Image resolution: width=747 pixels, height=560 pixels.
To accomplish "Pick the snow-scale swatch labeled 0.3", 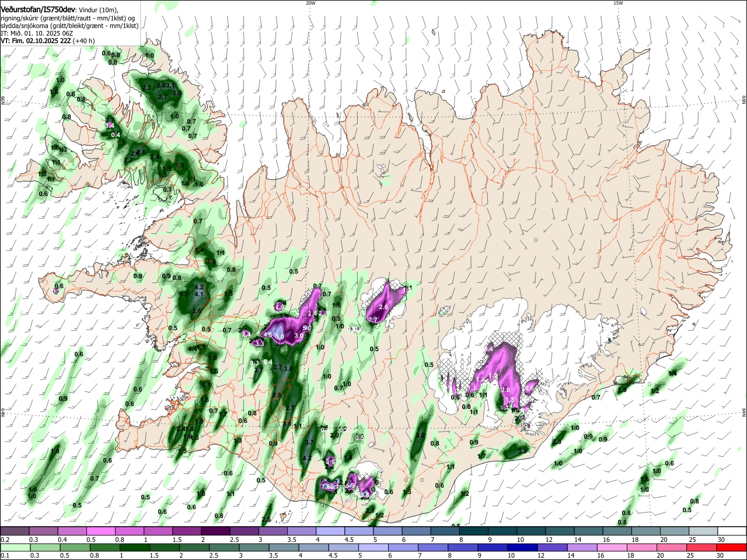I will [43, 531].
